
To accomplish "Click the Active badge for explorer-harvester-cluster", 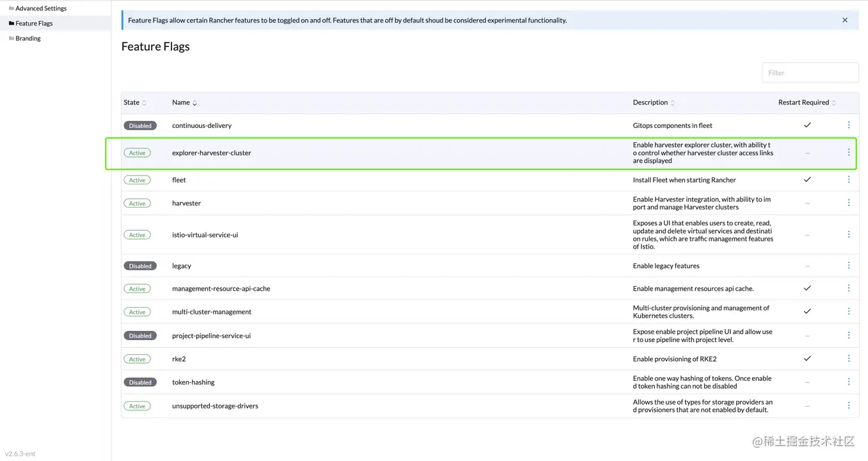I will point(137,153).
